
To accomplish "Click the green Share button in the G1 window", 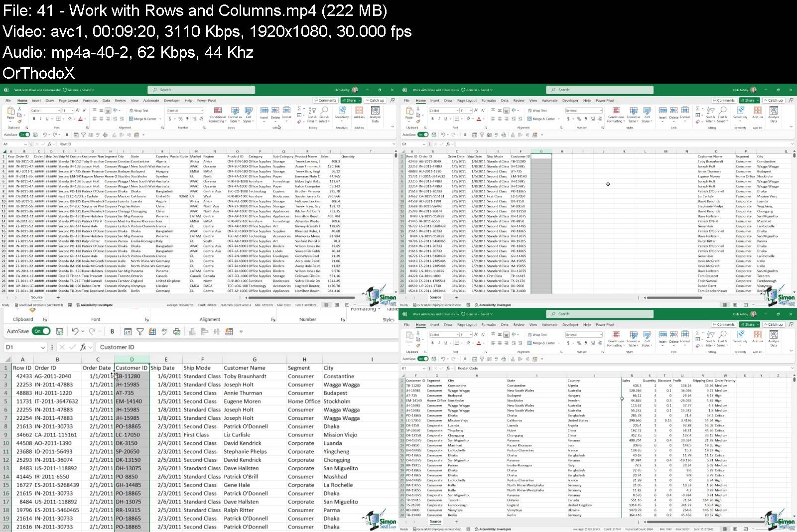I will click(749, 100).
